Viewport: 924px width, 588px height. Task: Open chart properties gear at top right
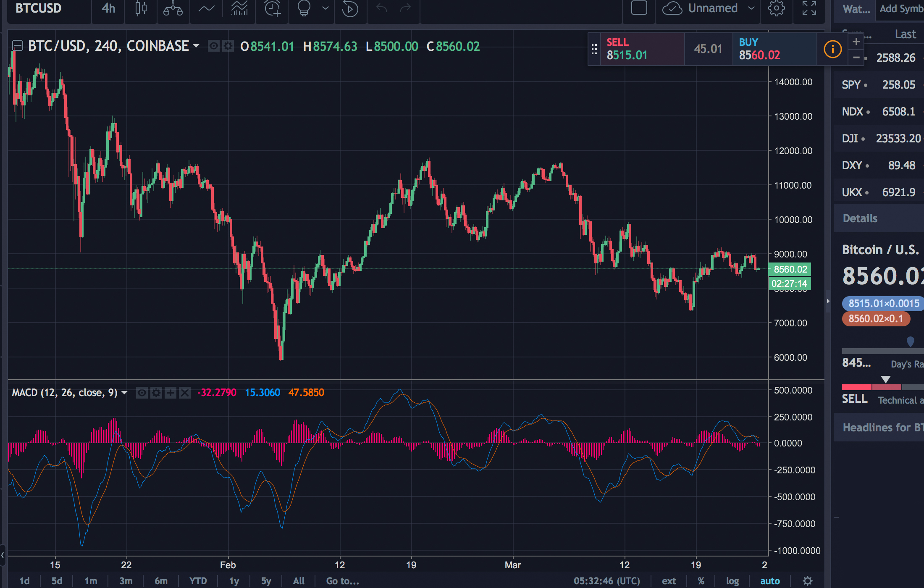click(777, 8)
